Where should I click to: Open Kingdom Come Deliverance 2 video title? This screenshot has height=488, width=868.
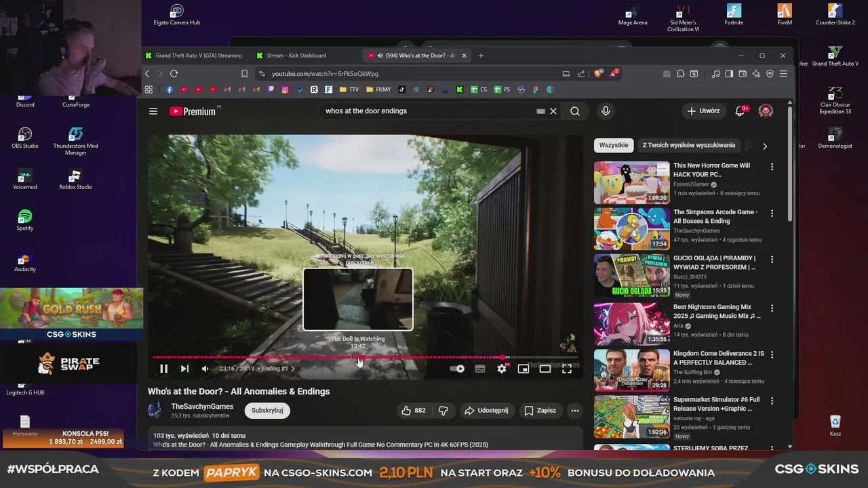click(718, 358)
